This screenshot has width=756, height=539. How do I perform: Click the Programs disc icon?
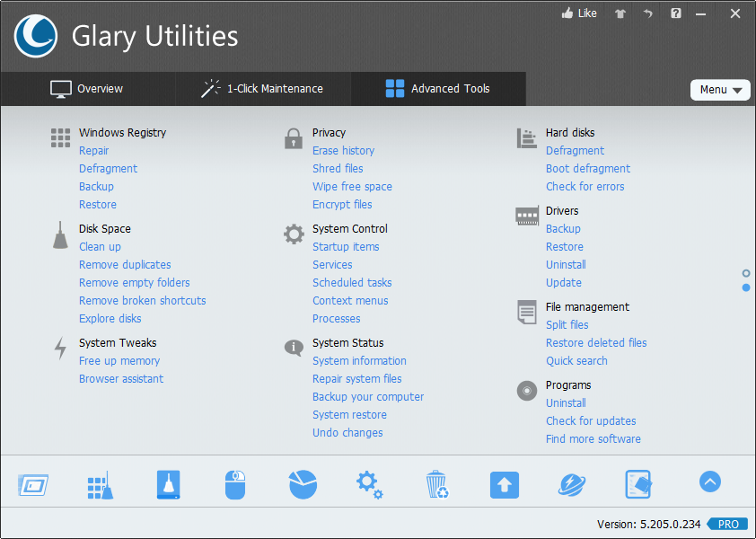pos(527,391)
